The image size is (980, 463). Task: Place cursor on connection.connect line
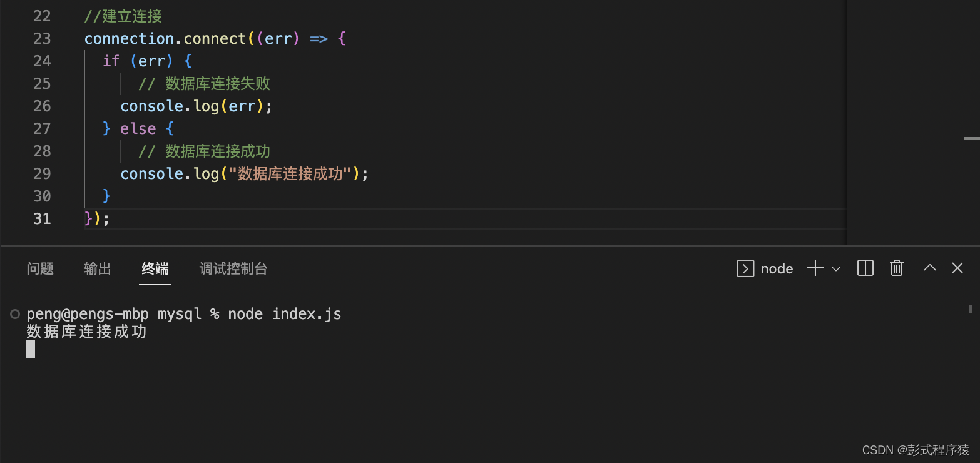point(215,38)
